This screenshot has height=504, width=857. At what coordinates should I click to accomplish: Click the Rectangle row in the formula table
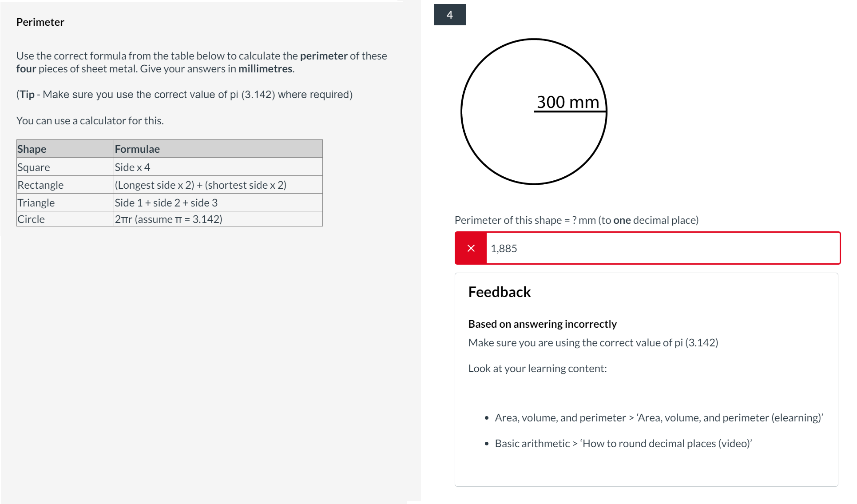(40, 185)
